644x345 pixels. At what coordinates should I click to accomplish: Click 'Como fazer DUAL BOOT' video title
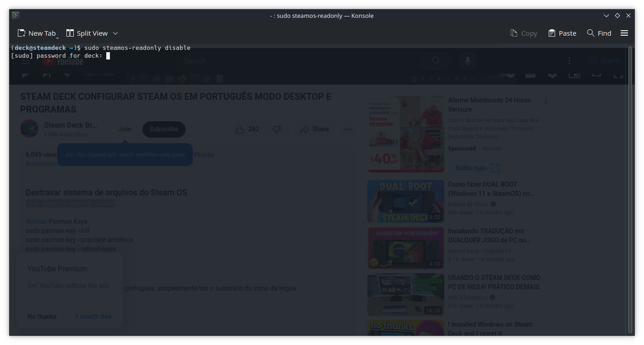click(x=491, y=189)
